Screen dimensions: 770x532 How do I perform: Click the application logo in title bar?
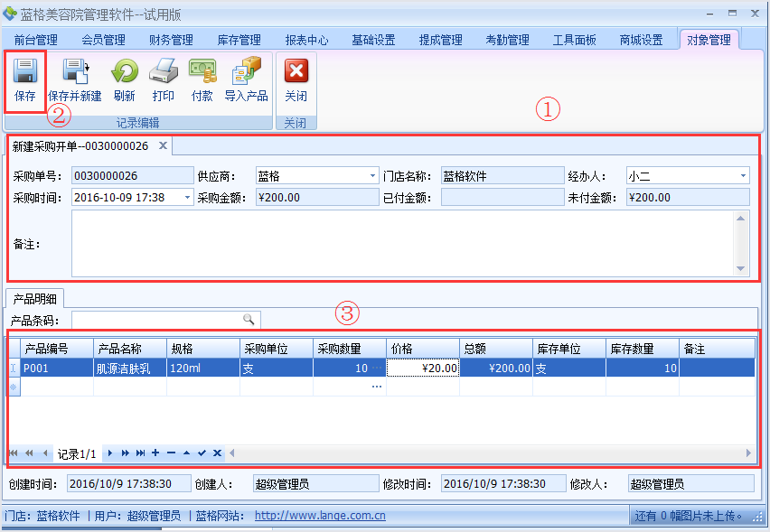pos(10,14)
